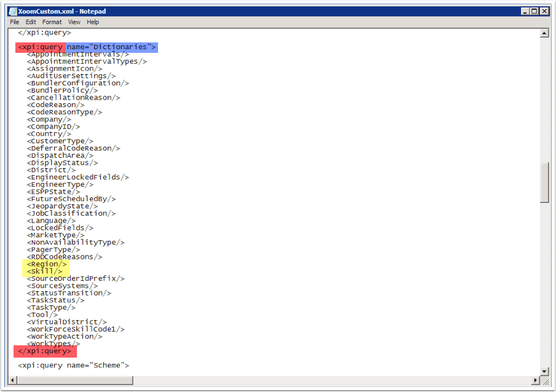Open the View menu
The width and height of the screenshot is (556, 392).
click(74, 22)
